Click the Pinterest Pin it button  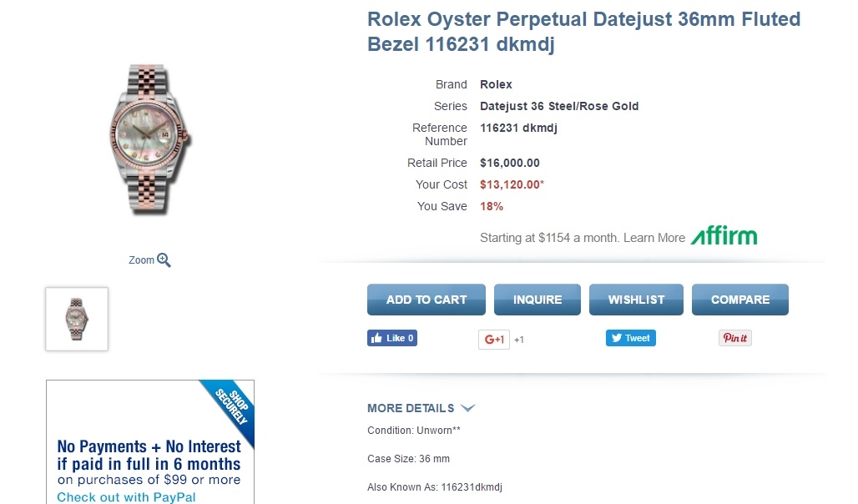click(735, 338)
